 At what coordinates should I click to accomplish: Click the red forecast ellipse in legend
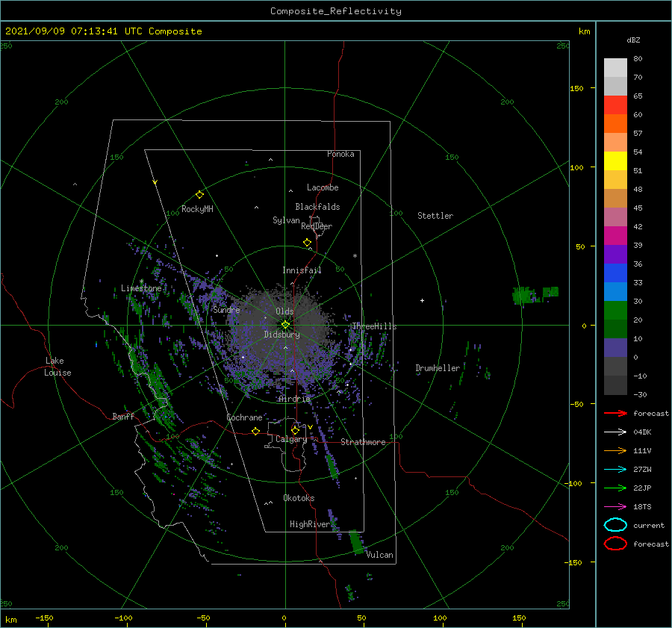click(615, 544)
